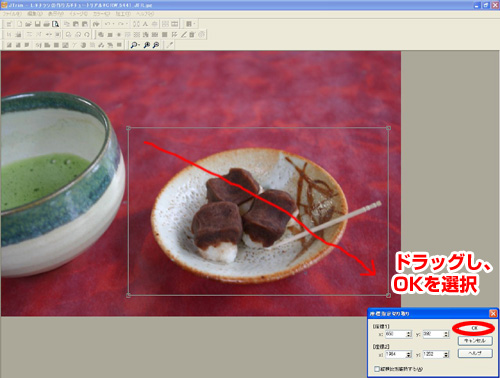Click the zoom out magnifier icon
Screen dimensions: 500x378
click(156, 45)
